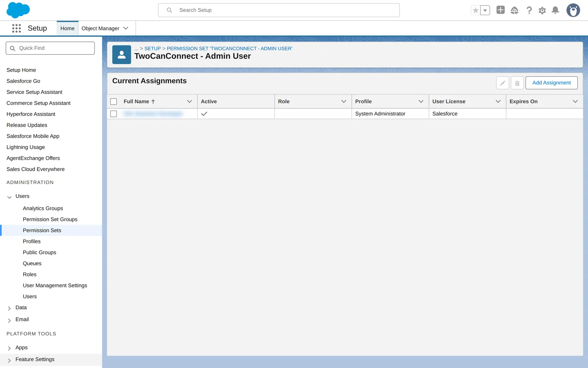Click the Salesforce cloud logo
This screenshot has width=588, height=368.
click(x=18, y=10)
